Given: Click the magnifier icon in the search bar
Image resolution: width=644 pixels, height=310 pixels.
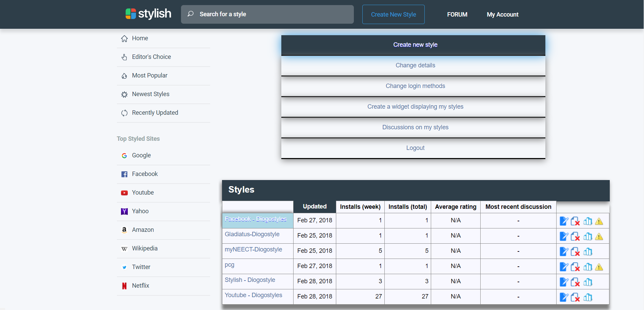Looking at the screenshot, I should 190,14.
